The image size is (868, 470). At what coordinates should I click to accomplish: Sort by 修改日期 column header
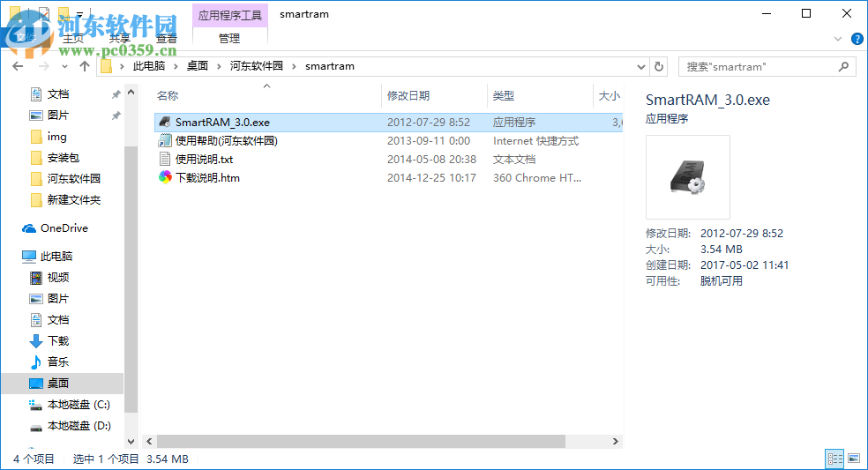pyautogui.click(x=408, y=96)
